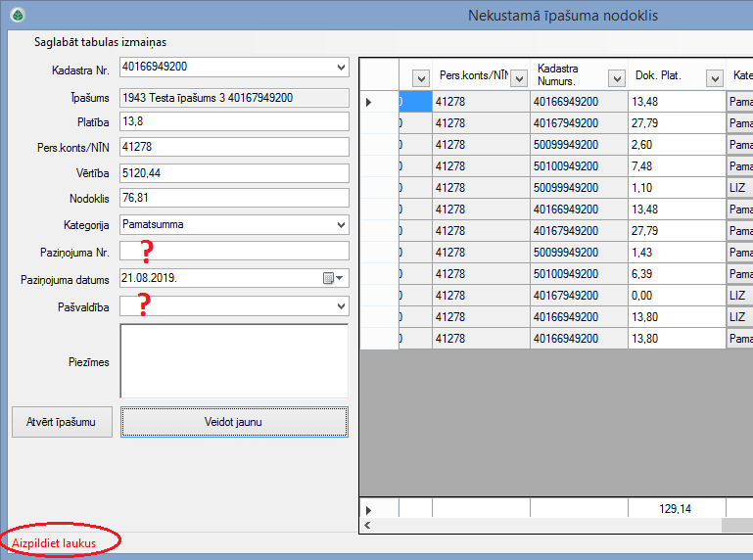Open filter dropdown for Kadastra Numurs column
Viewport: 753px width, 560px height.
pyautogui.click(x=617, y=77)
